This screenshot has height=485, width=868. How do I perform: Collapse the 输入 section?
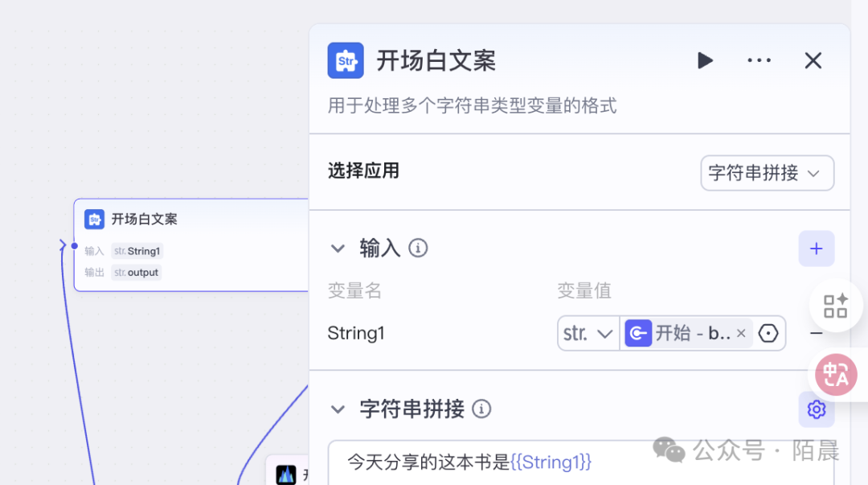pos(338,249)
